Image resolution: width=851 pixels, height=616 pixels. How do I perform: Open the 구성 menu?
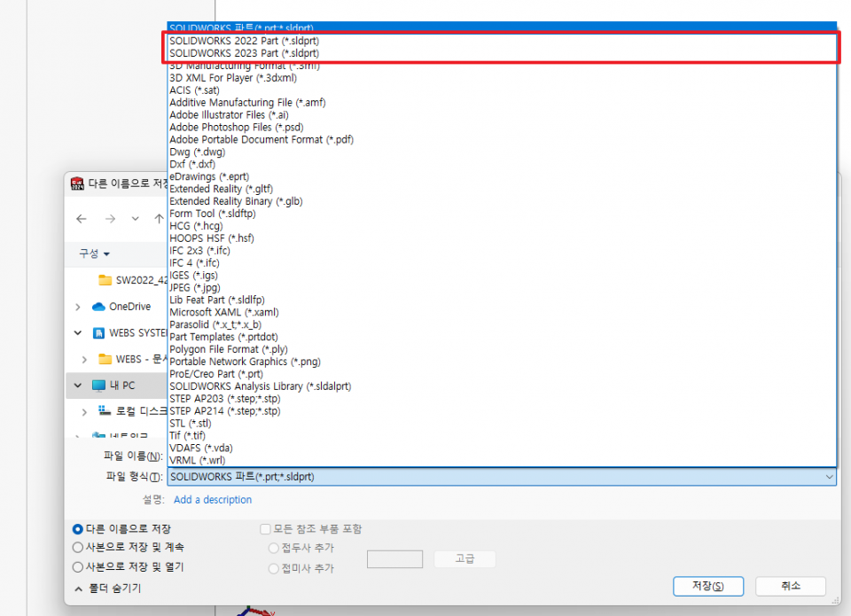[95, 253]
